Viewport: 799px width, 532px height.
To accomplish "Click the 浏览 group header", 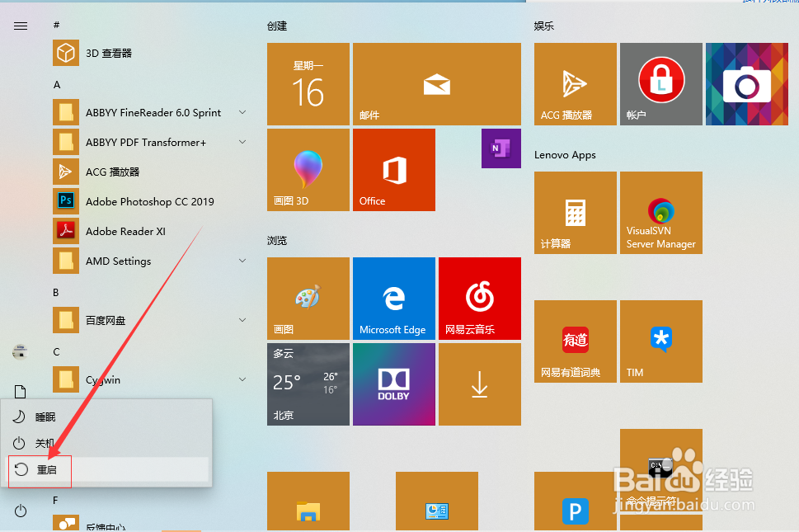I will coord(277,241).
